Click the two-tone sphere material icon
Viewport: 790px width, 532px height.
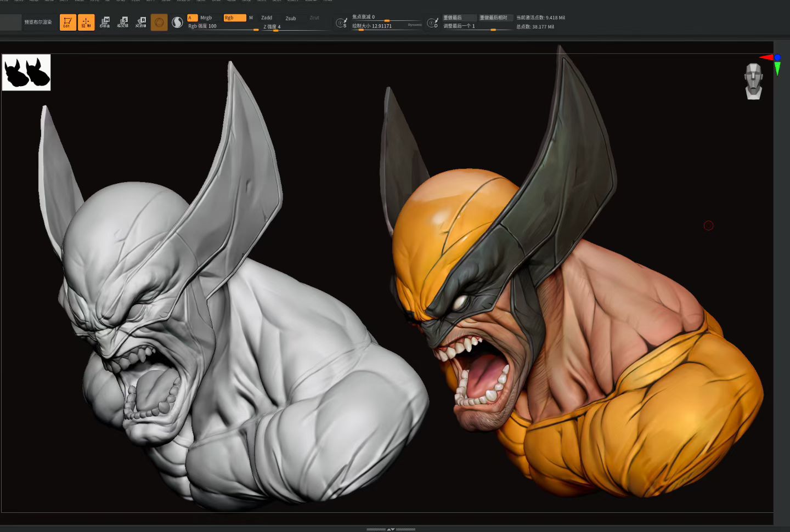[x=177, y=22]
